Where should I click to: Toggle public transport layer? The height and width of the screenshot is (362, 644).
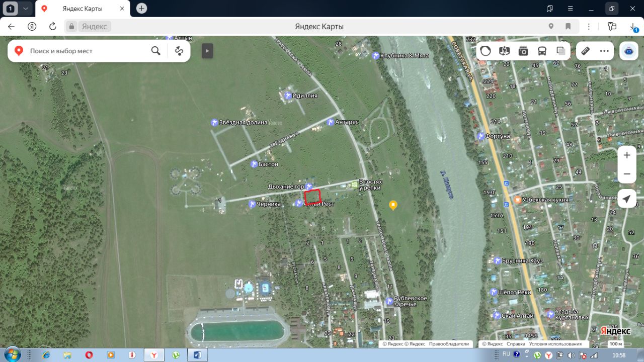(542, 51)
